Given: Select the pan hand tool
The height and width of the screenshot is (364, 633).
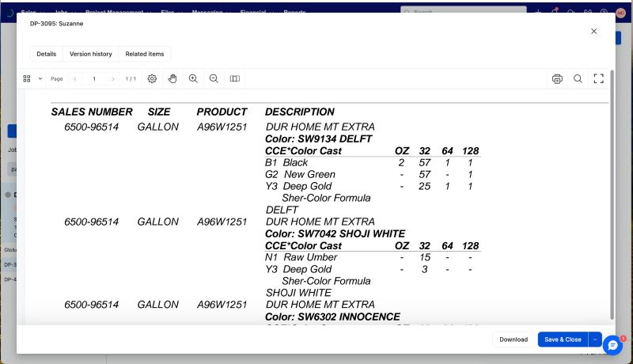Looking at the screenshot, I should (x=172, y=78).
